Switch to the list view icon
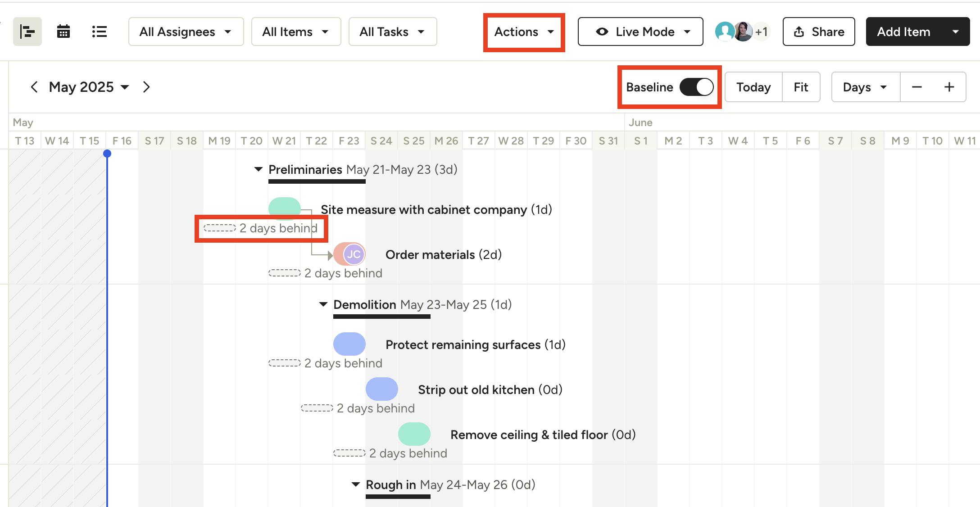This screenshot has width=980, height=507. [x=99, y=32]
